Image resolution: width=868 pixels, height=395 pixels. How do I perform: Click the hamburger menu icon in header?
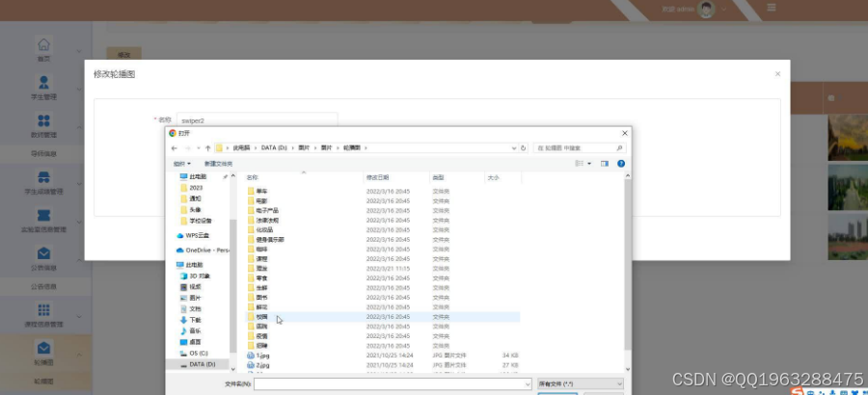click(x=772, y=7)
